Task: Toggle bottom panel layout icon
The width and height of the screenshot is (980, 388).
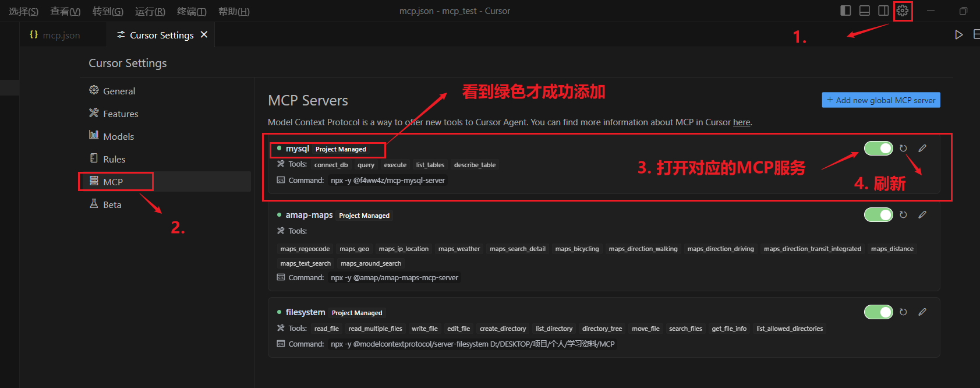Action: tap(865, 10)
